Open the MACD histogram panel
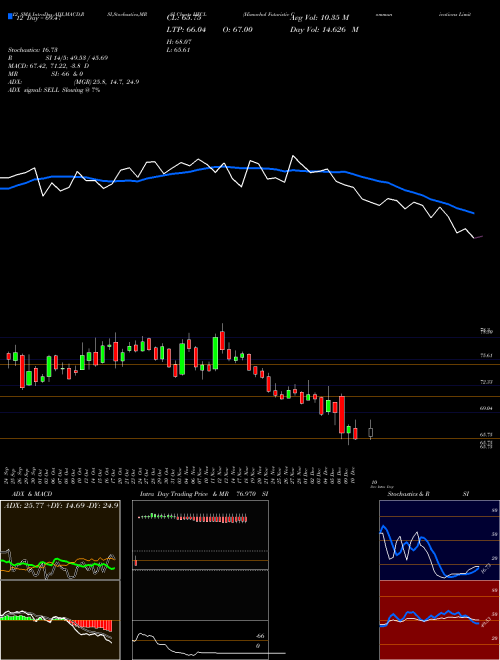This screenshot has height=660, width=500. tap(60, 620)
